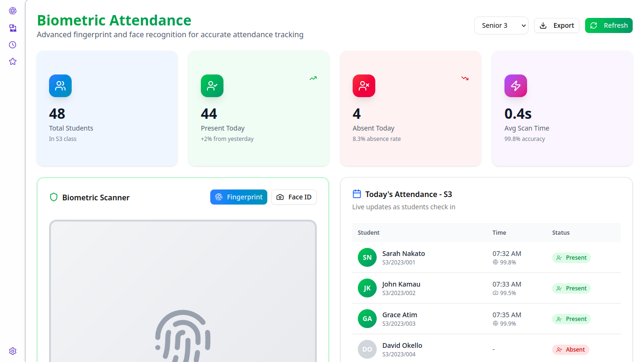Click camera icon next to 99.5% score
Screen dimensions: 644x362
click(495, 293)
